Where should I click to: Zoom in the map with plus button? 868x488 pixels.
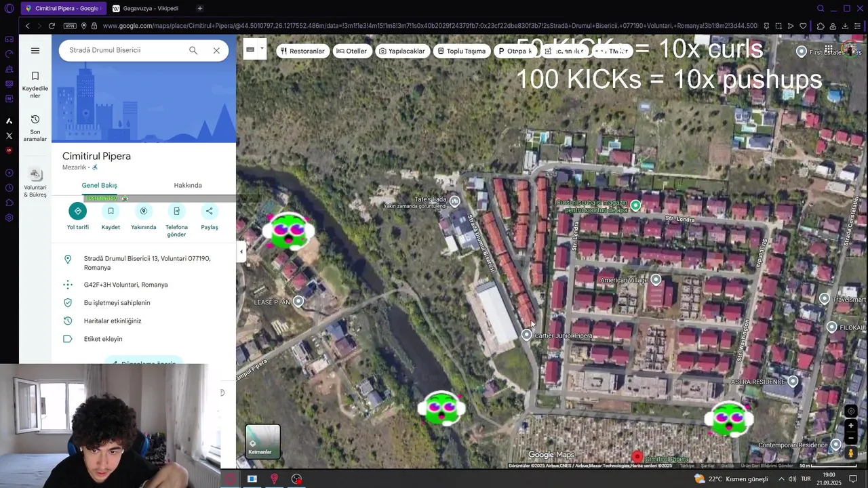(851, 426)
